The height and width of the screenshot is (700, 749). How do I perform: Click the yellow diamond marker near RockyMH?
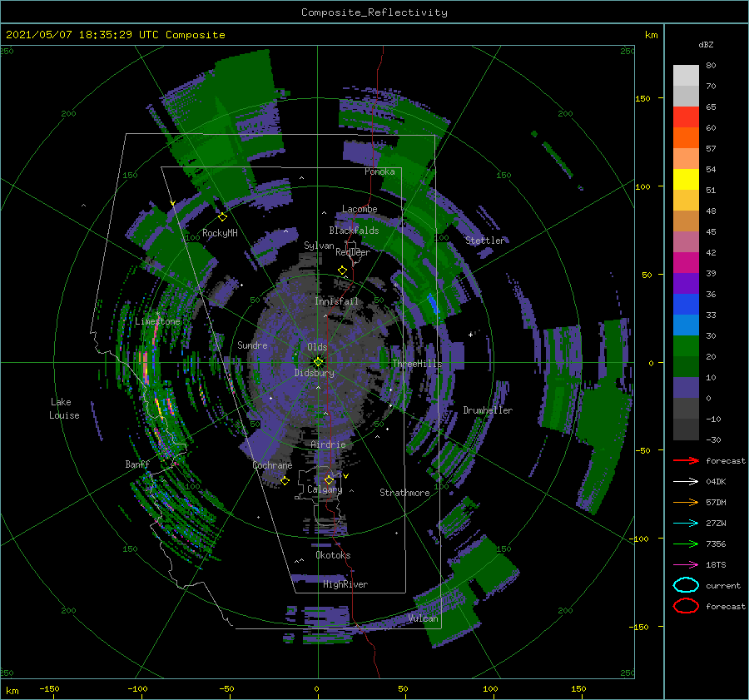tap(222, 217)
